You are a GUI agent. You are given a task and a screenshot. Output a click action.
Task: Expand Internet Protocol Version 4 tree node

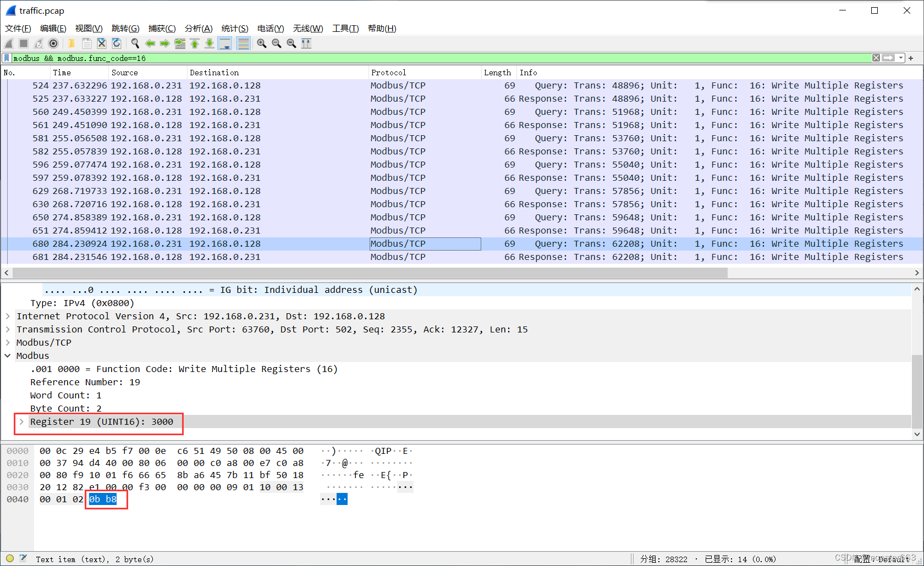pos(8,316)
